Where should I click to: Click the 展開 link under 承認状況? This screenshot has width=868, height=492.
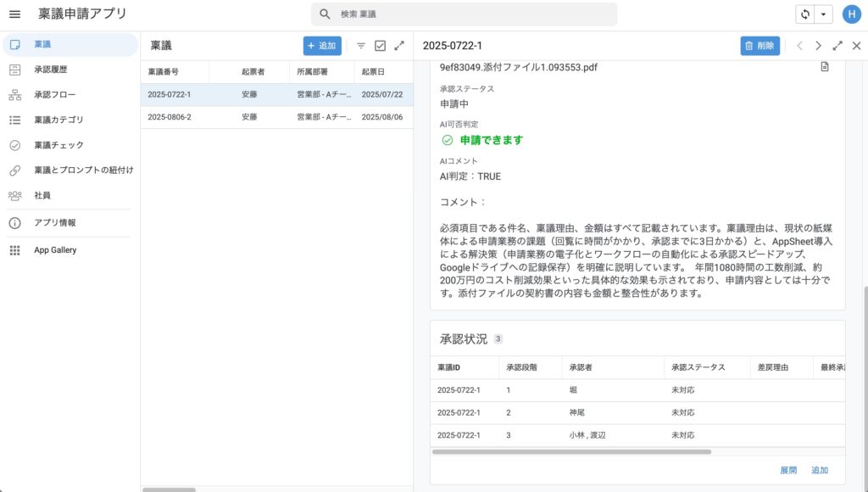[x=788, y=470]
